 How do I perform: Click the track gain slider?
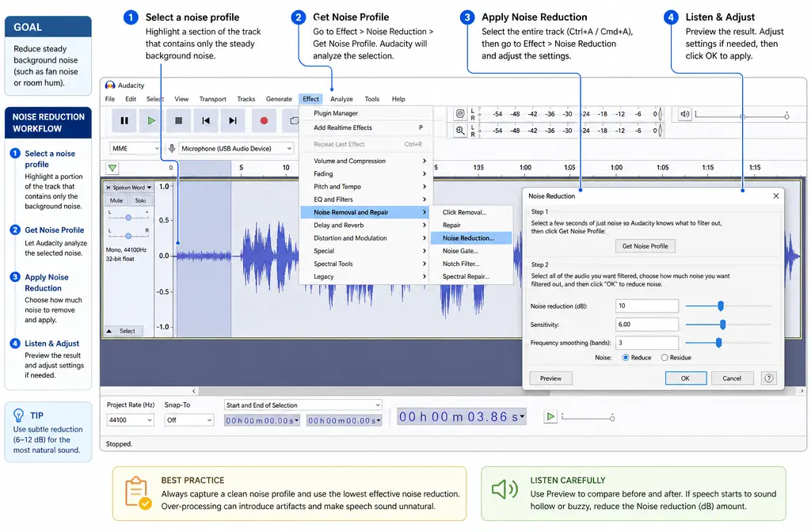coord(128,217)
